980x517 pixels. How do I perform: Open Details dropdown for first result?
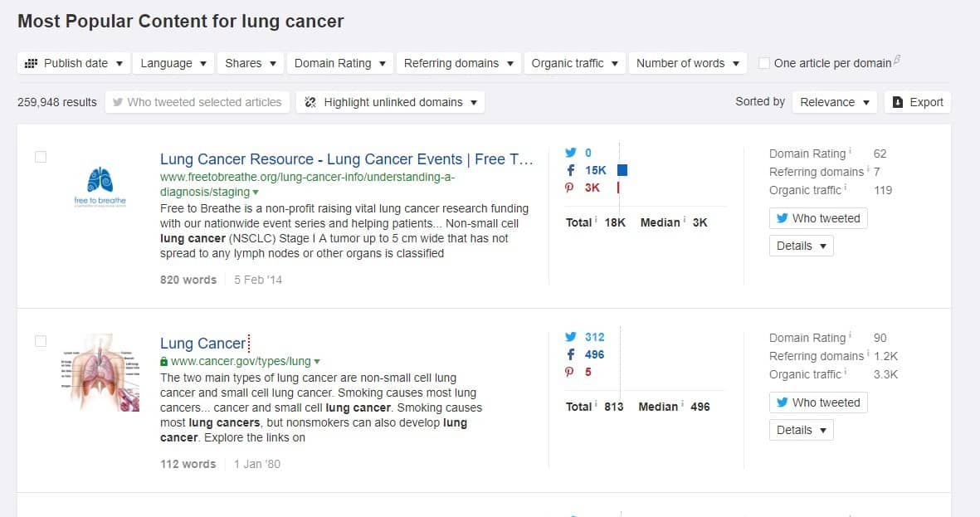[801, 246]
